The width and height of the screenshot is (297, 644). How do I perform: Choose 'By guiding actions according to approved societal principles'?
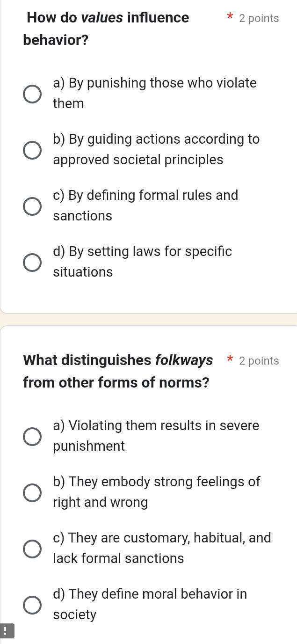click(x=32, y=150)
